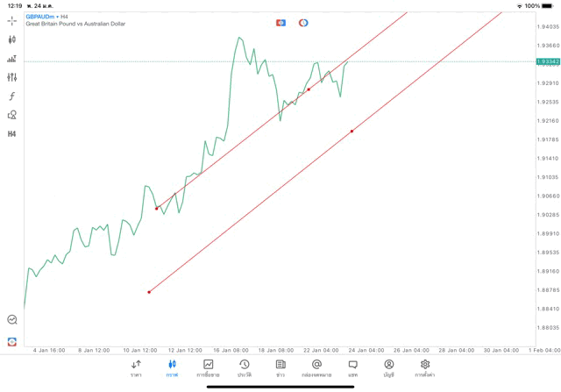The height and width of the screenshot is (392, 561).
Task: Open the candlestick chart type icon
Action: (12, 39)
